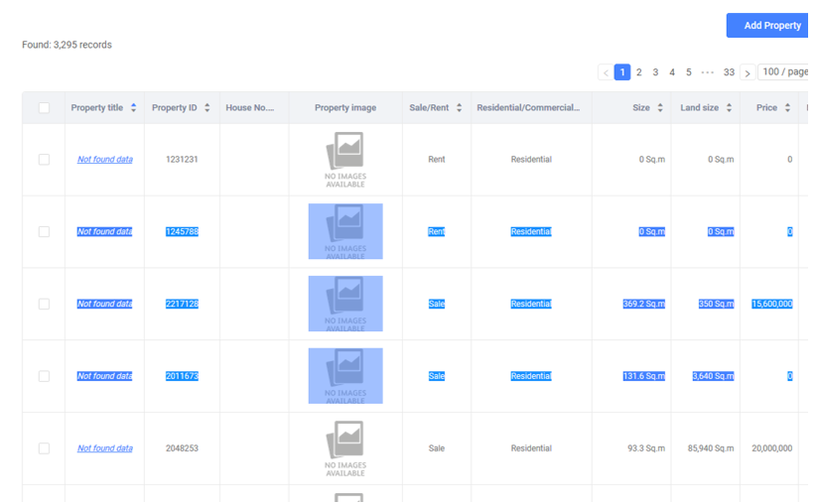Sort table by Price column icon
Screen dimensions: 821x504
coord(787,108)
